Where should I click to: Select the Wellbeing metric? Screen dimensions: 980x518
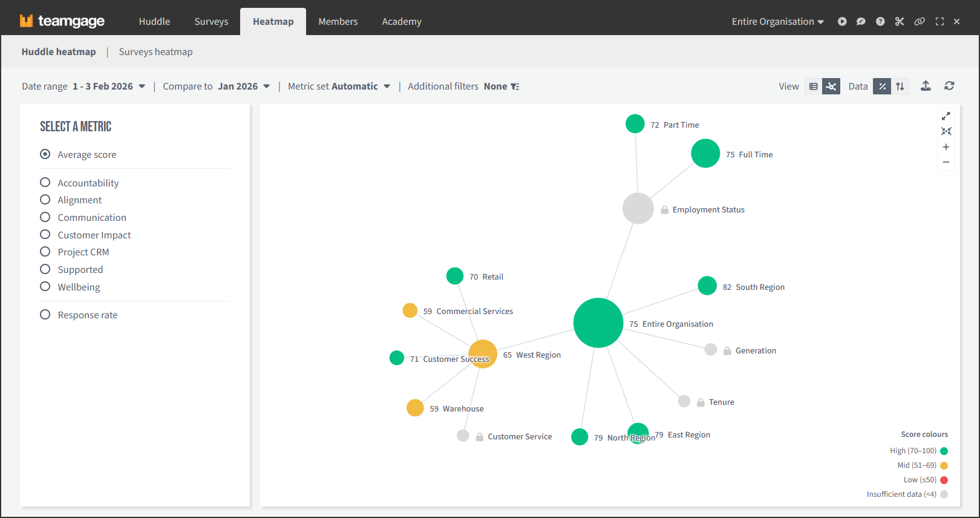point(45,287)
